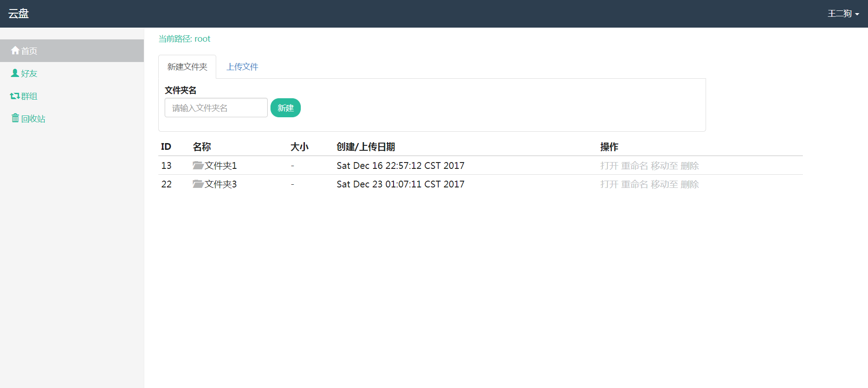The height and width of the screenshot is (388, 868).
Task: Click 移动至 for 文件夹3
Action: [x=664, y=184]
